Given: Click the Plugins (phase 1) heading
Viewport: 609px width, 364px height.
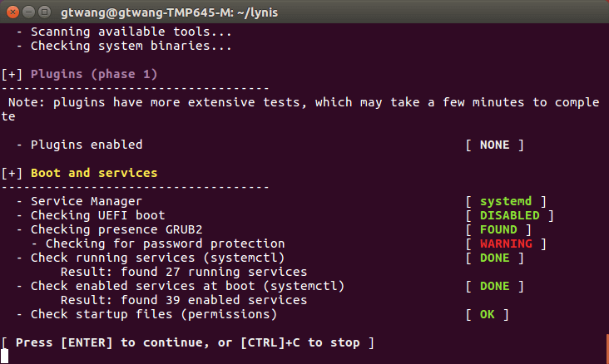Looking at the screenshot, I should tap(93, 74).
